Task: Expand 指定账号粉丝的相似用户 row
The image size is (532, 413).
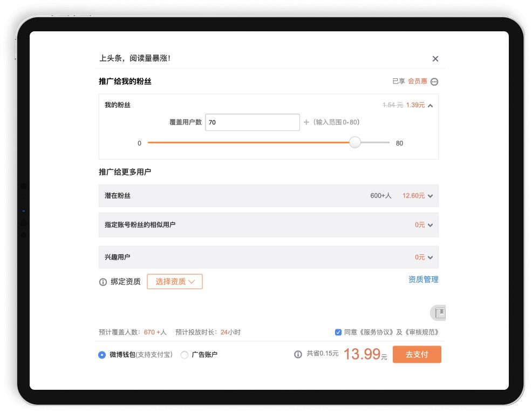Action: 430,225
